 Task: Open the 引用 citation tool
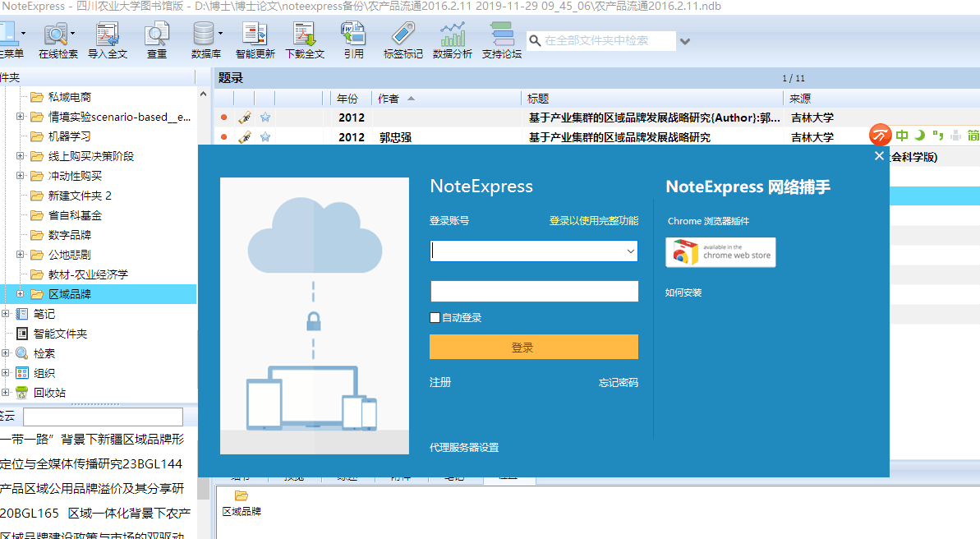click(353, 40)
